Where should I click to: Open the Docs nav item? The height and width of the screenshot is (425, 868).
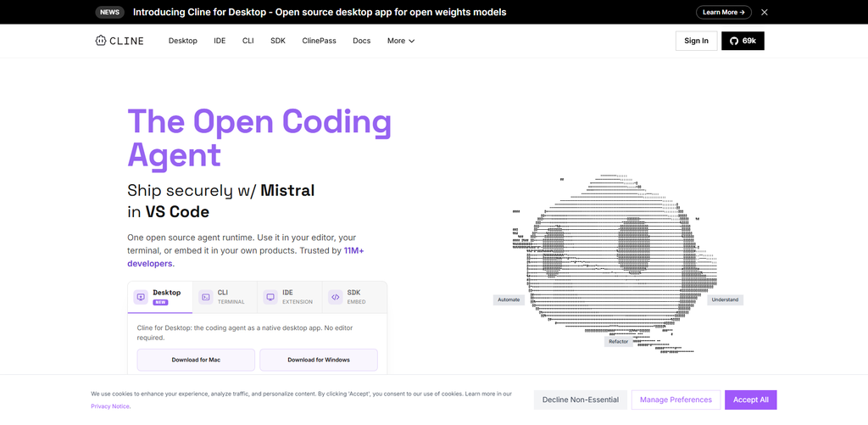(361, 41)
